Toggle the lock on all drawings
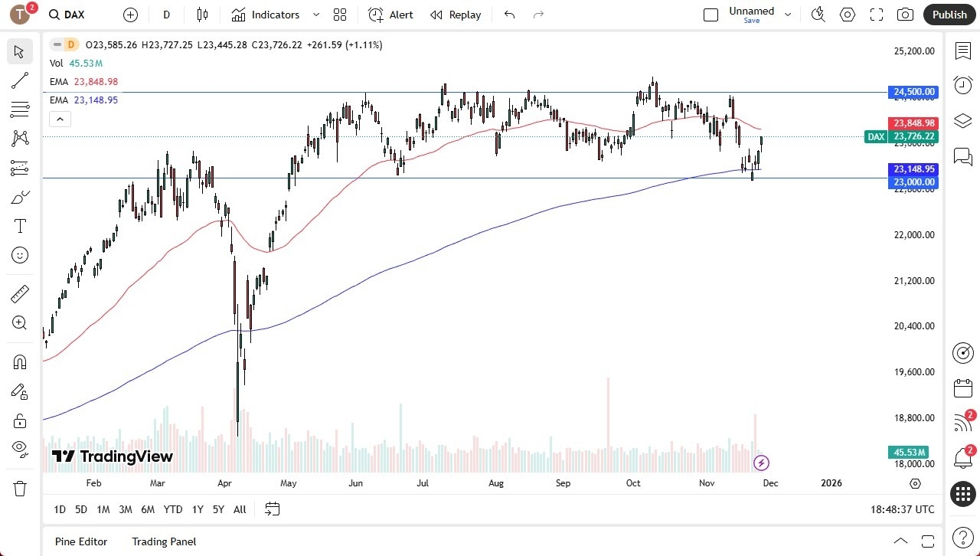 click(19, 420)
